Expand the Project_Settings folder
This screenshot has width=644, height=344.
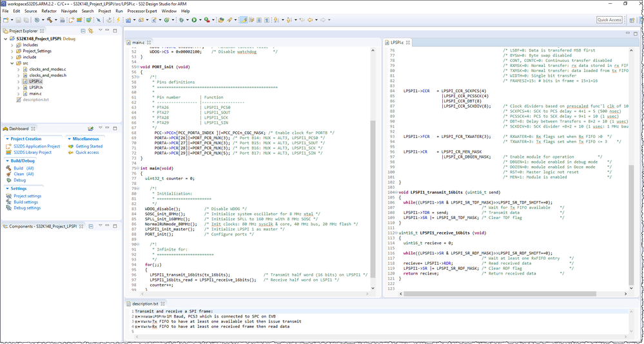tap(12, 51)
